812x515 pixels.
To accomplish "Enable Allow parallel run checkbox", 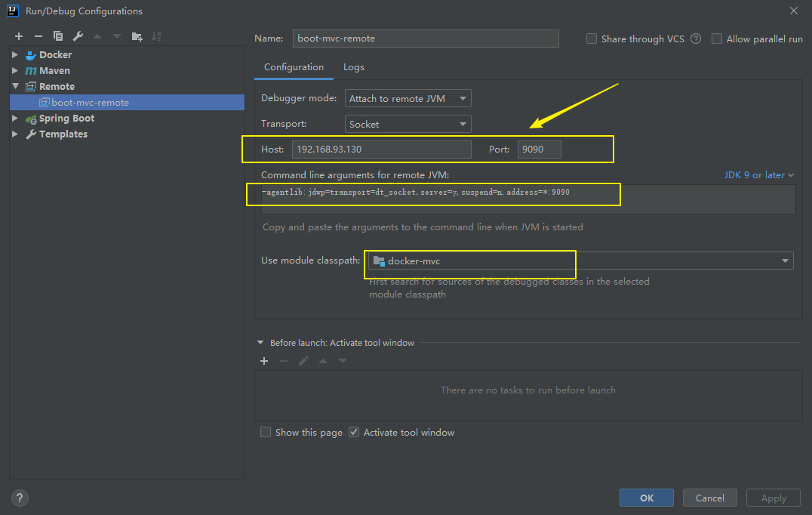I will pyautogui.click(x=717, y=39).
